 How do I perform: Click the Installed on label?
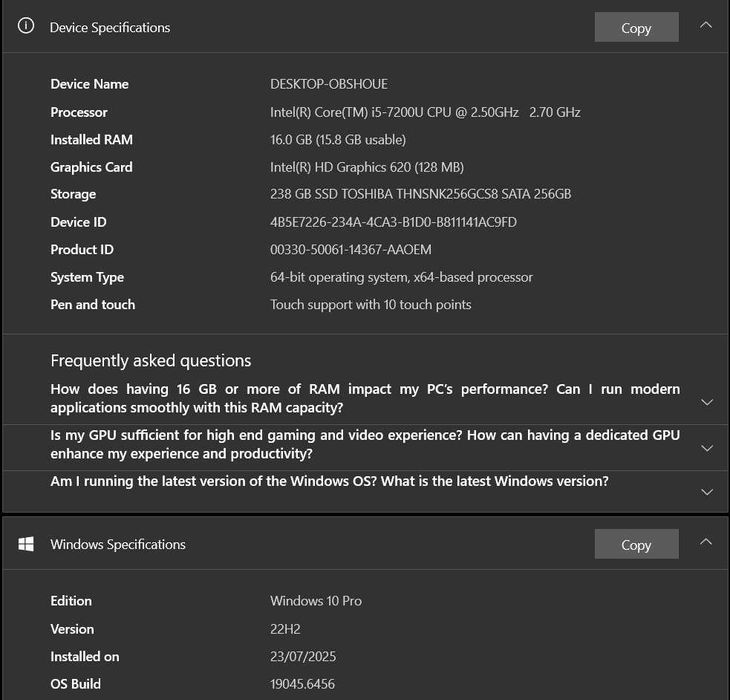pyautogui.click(x=85, y=656)
